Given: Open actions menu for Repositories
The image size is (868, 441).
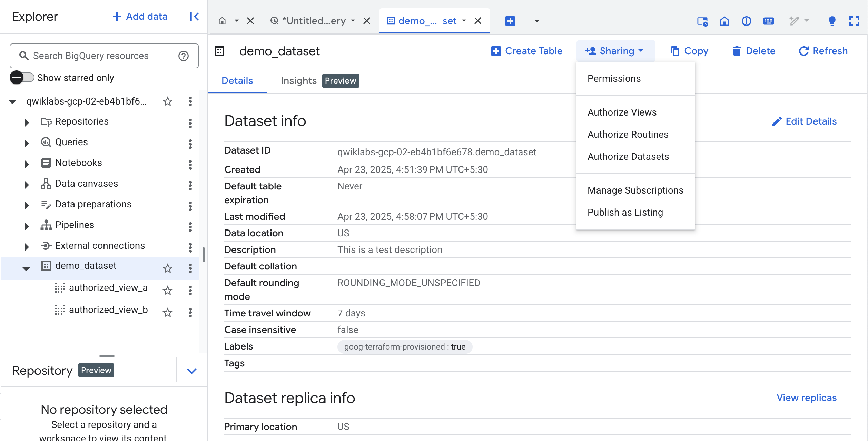Looking at the screenshot, I should tap(190, 123).
